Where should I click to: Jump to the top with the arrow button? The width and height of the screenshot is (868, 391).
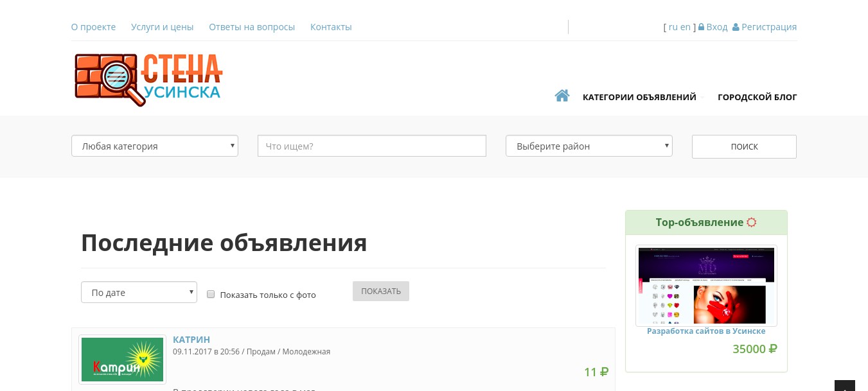click(x=845, y=386)
